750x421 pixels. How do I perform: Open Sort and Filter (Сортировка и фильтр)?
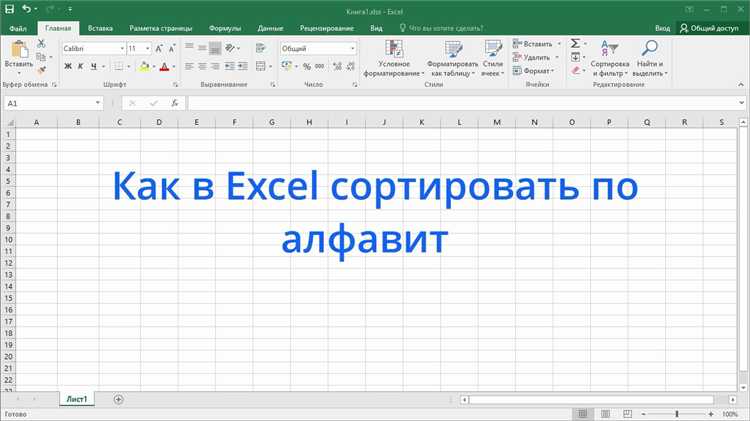[x=610, y=58]
